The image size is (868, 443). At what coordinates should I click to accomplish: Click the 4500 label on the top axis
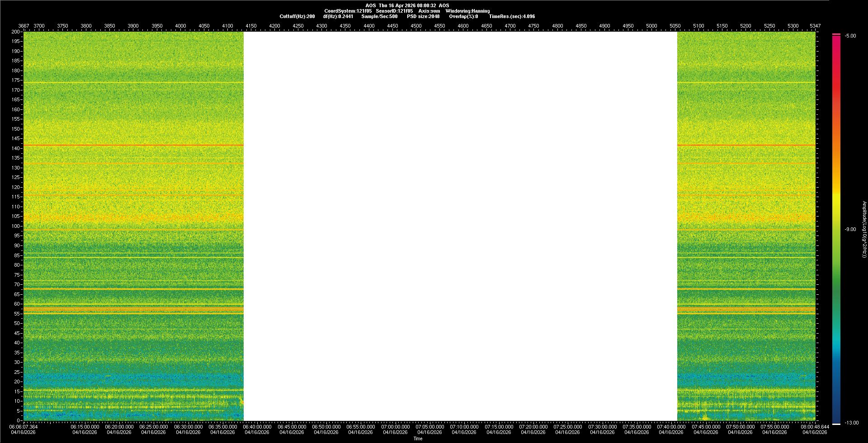tap(416, 26)
